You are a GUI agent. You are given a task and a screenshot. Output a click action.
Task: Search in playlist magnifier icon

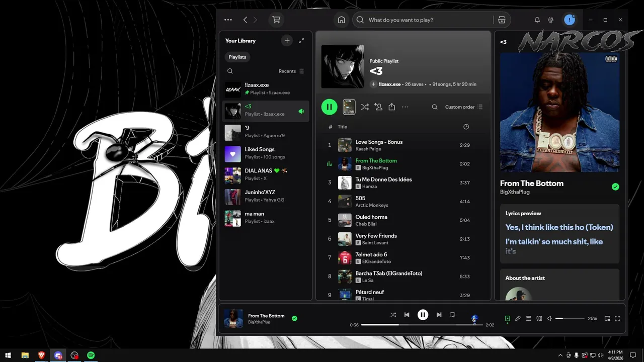(435, 107)
